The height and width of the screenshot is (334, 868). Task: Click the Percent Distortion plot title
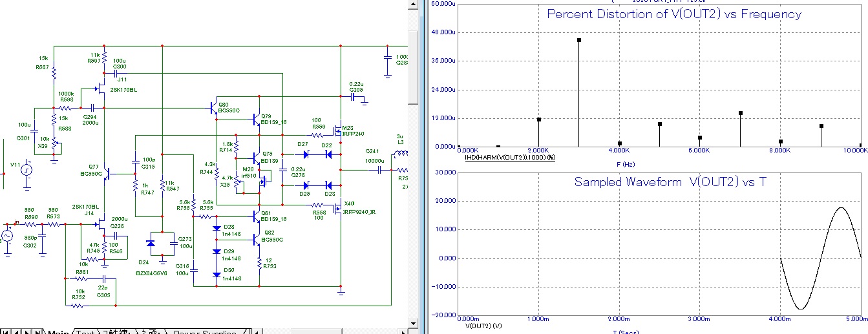(674, 14)
